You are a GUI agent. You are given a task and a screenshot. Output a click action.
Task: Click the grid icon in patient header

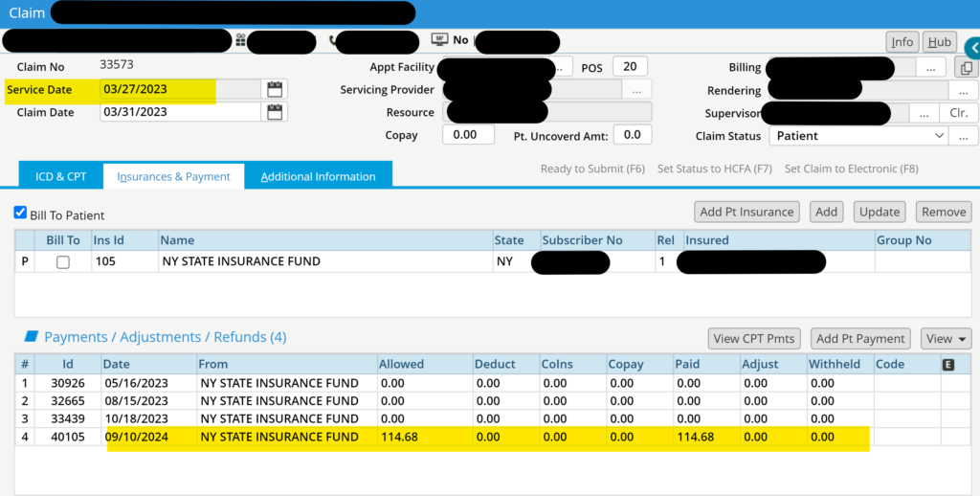click(x=240, y=40)
